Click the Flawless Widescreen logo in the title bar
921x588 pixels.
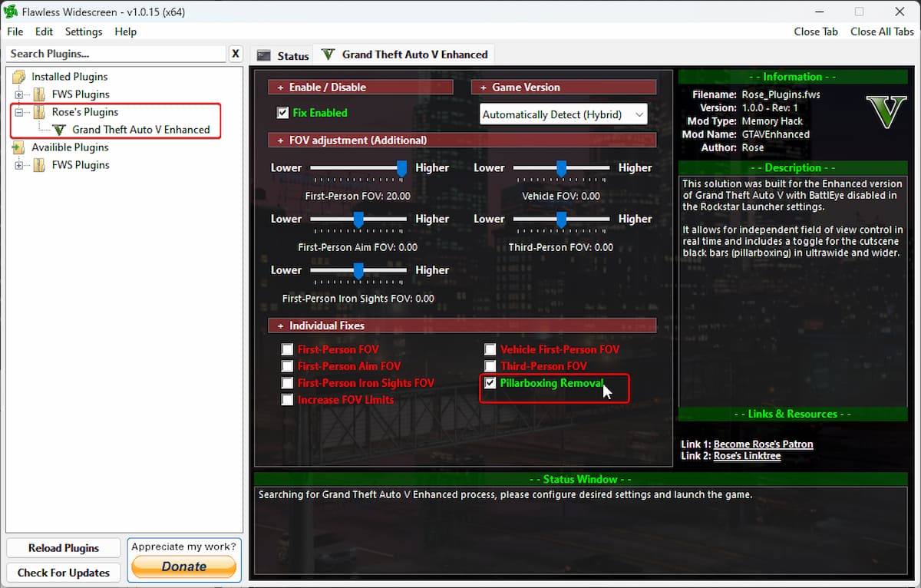(x=11, y=11)
